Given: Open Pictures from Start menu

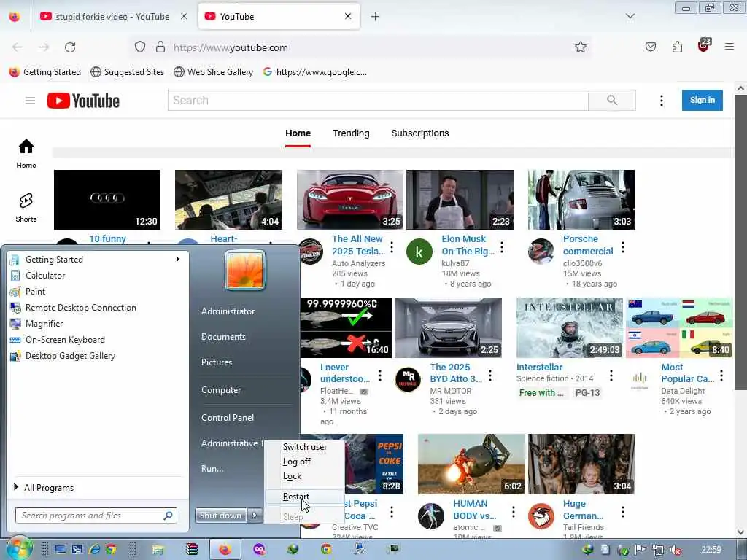Looking at the screenshot, I should click(216, 362).
